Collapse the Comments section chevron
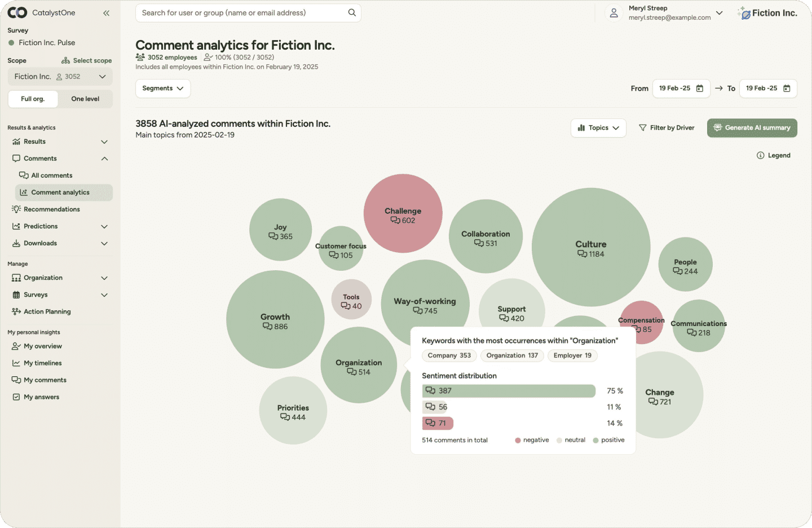 [104, 159]
